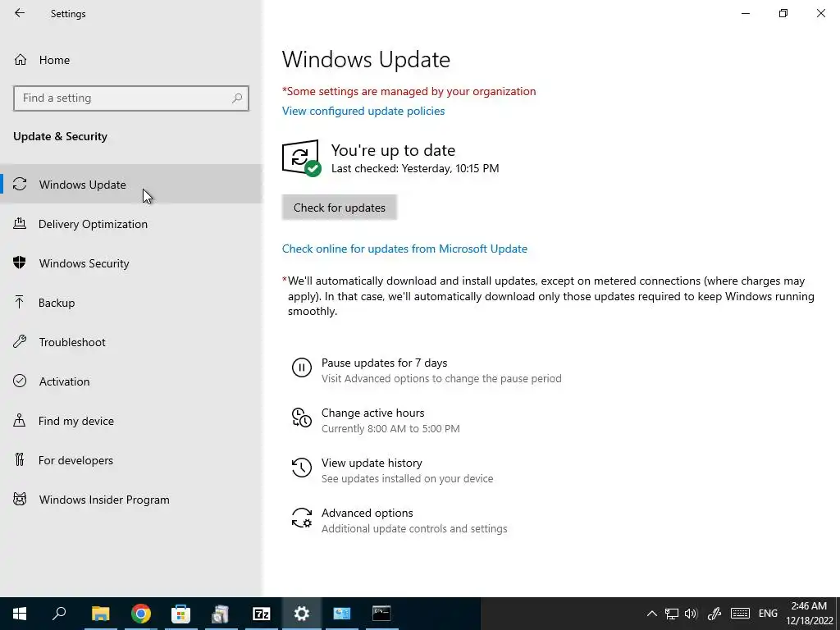This screenshot has width=840, height=630.
Task: Open the Backup settings page
Action: (x=131, y=303)
